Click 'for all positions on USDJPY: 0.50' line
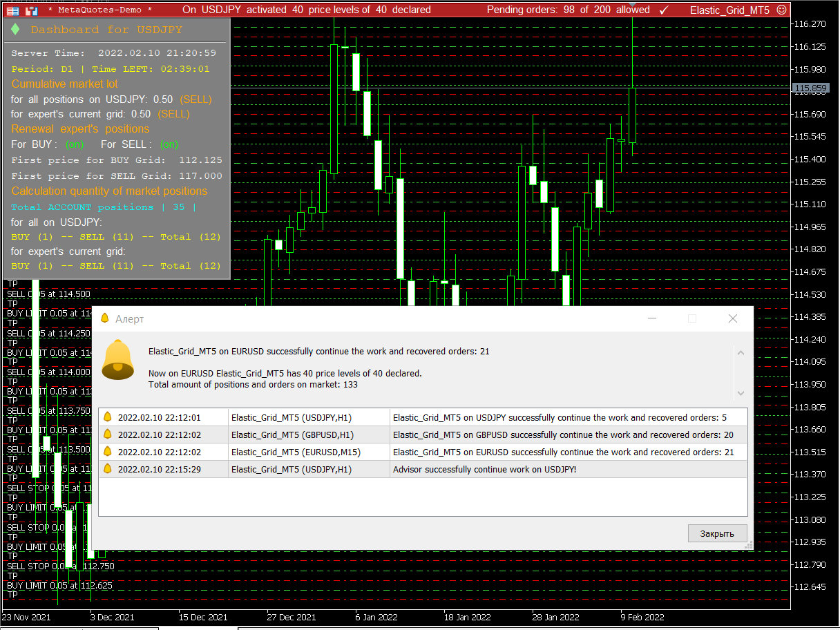This screenshot has height=630, width=840. [111, 99]
